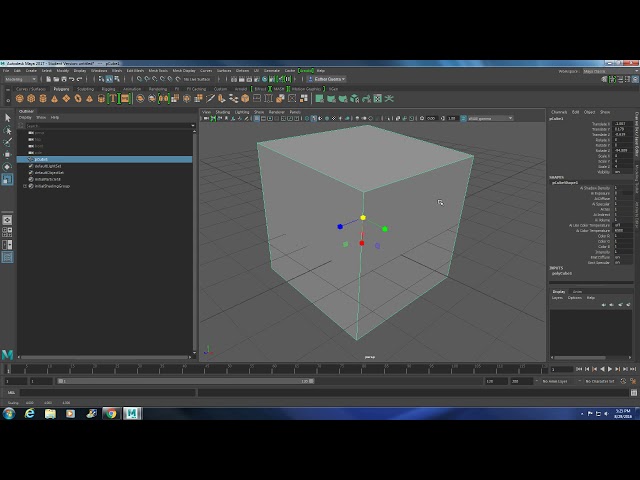Switch to single perspective view layout
The image size is (640, 480).
(x=7, y=220)
